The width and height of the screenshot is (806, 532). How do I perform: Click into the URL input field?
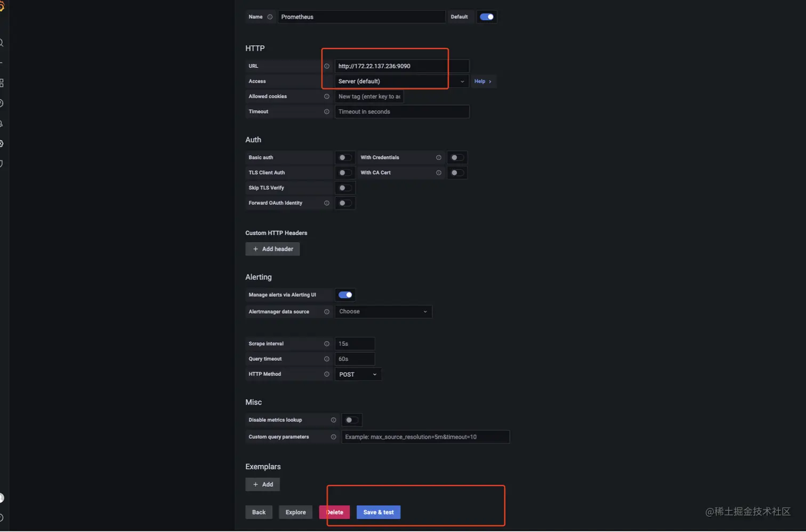[x=402, y=66]
